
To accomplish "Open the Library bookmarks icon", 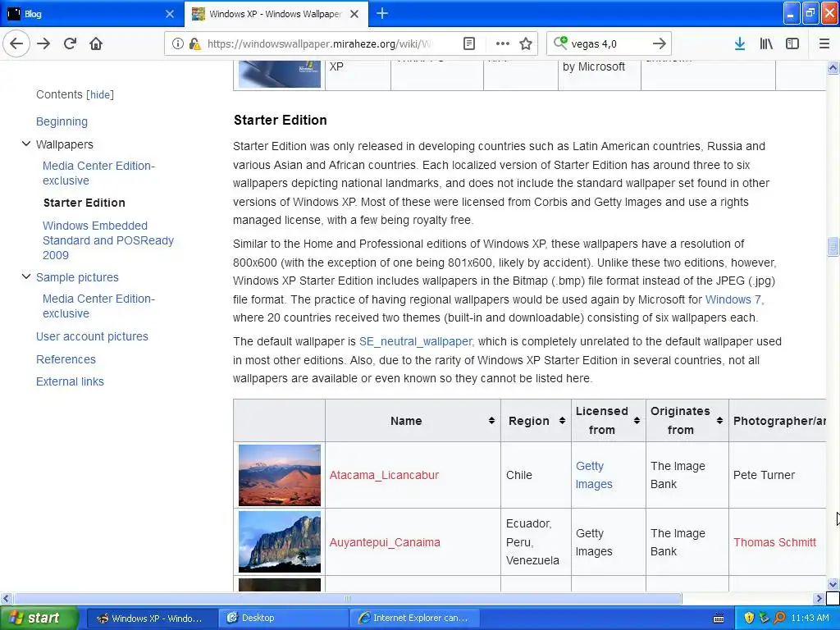I will click(x=766, y=43).
